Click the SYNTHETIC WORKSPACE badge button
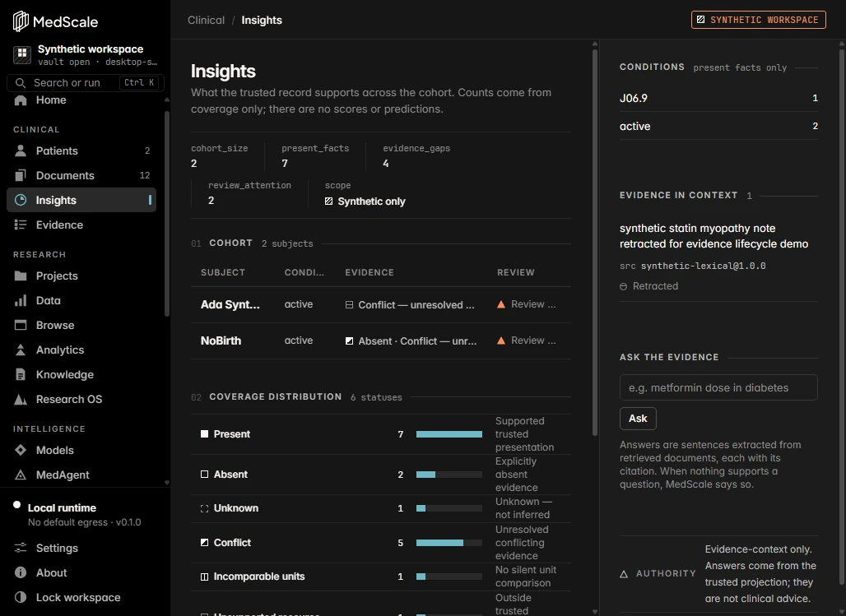This screenshot has width=846, height=616. pyautogui.click(x=759, y=20)
